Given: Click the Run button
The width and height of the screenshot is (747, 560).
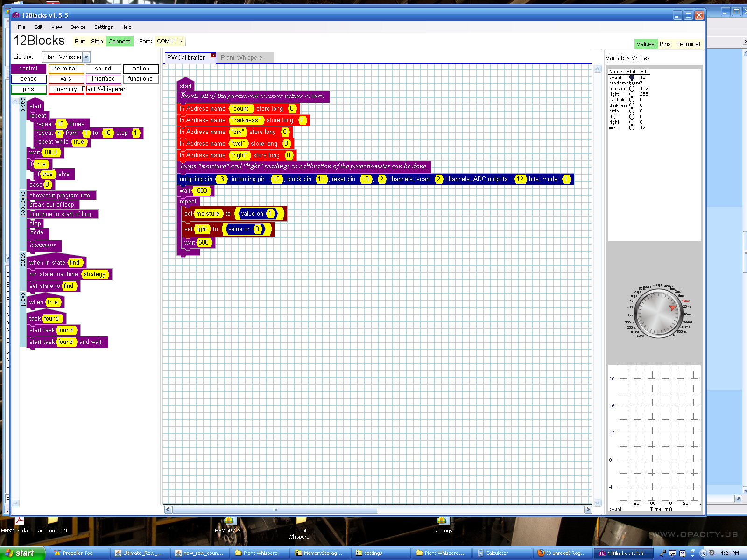Looking at the screenshot, I should 80,41.
